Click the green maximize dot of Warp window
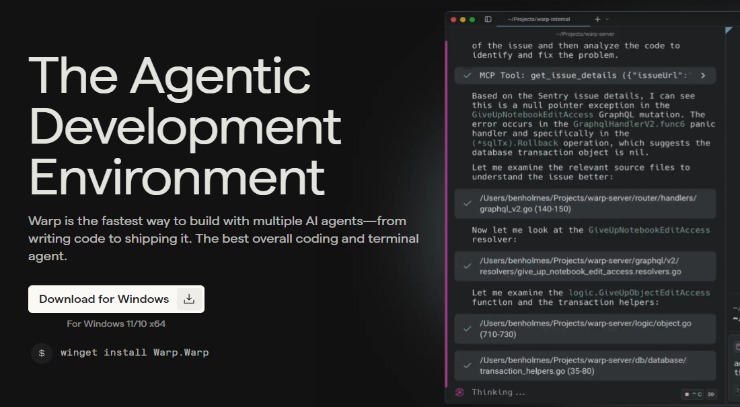The image size is (740, 407). pos(472,19)
